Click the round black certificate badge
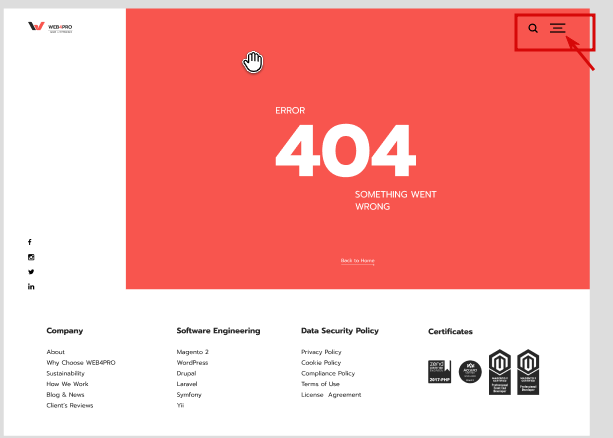This screenshot has height=438, width=613. click(470, 372)
